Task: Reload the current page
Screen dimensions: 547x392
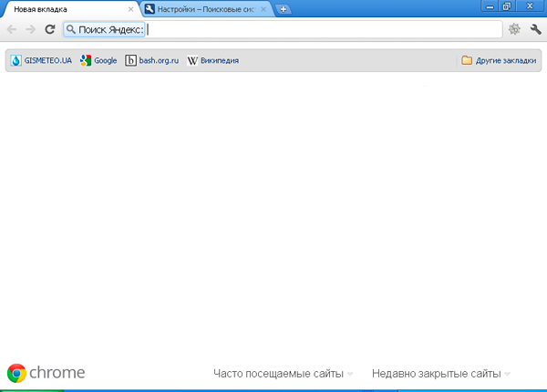Action: tap(50, 29)
